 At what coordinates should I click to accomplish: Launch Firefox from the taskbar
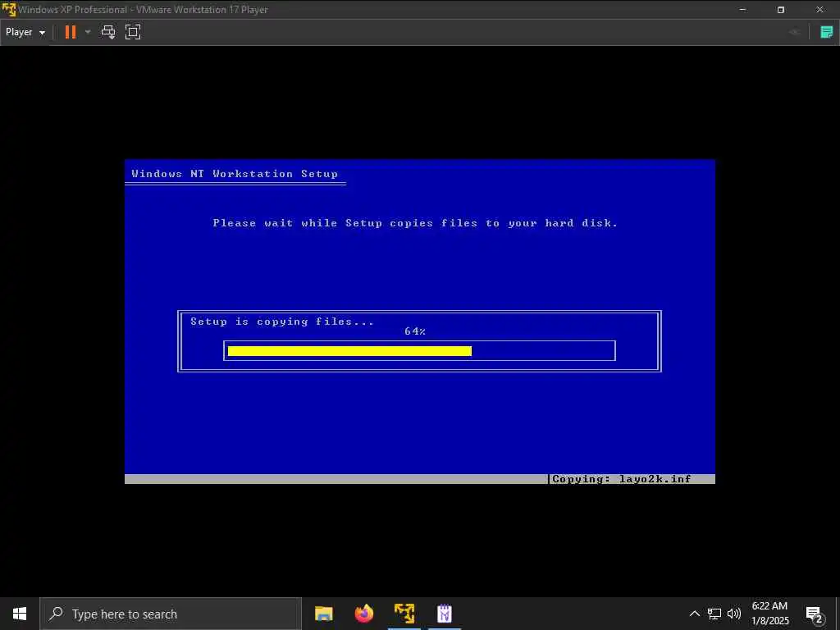point(363,614)
